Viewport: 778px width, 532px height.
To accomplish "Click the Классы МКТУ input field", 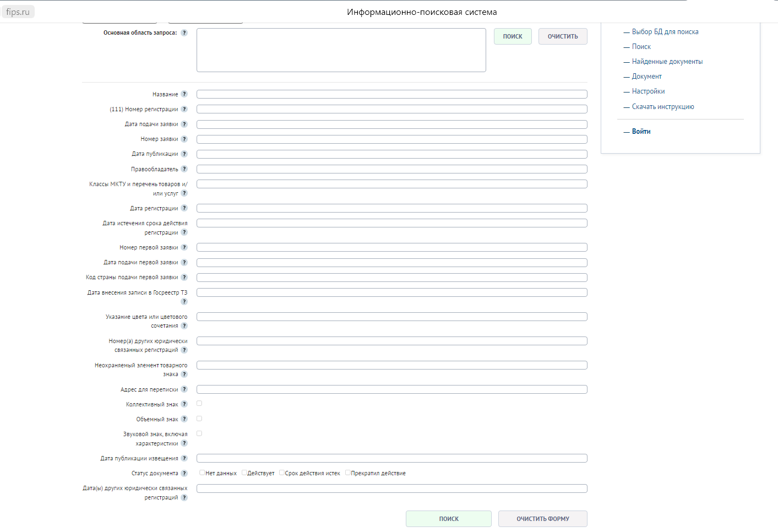I will (x=392, y=184).
